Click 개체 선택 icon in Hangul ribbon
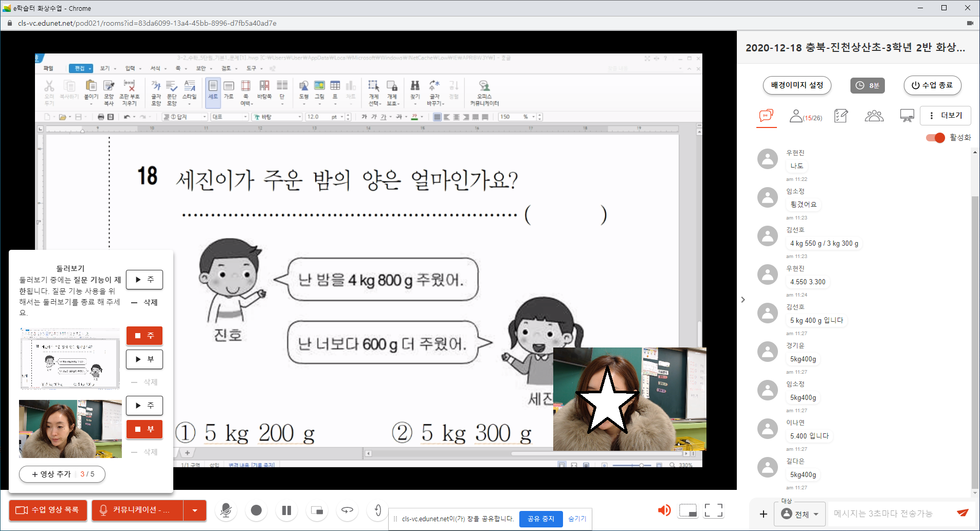Image resolution: width=980 pixels, height=531 pixels. [x=374, y=93]
